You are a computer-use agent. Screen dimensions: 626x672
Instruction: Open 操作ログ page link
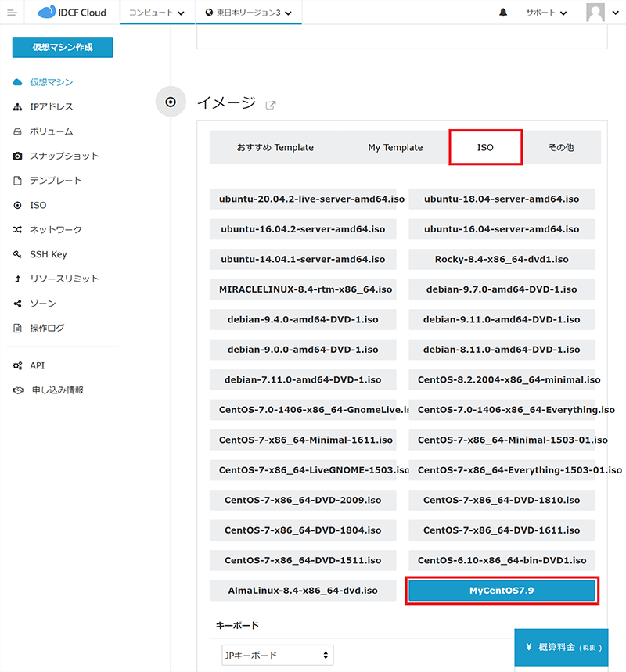(47, 328)
